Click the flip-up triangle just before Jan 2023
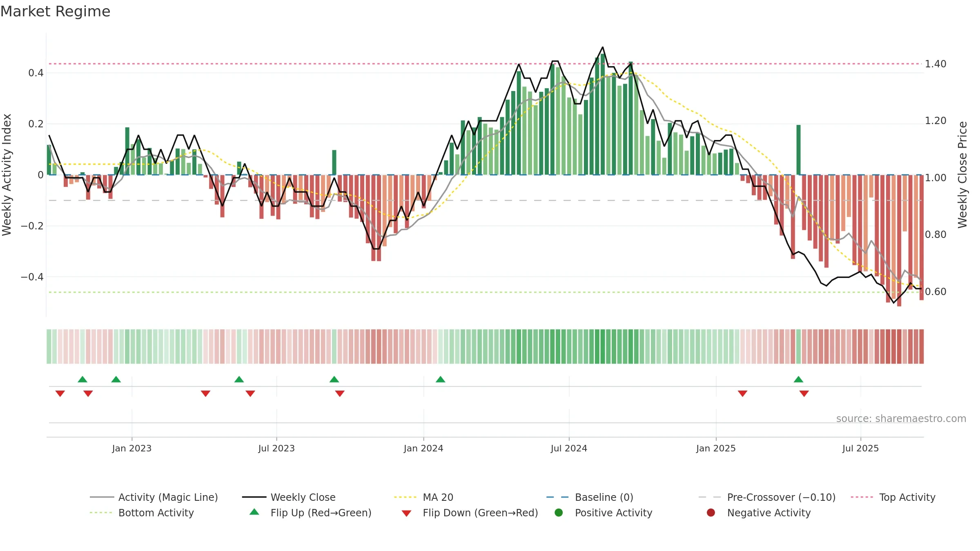Screen dimensions: 980x551 coord(116,379)
